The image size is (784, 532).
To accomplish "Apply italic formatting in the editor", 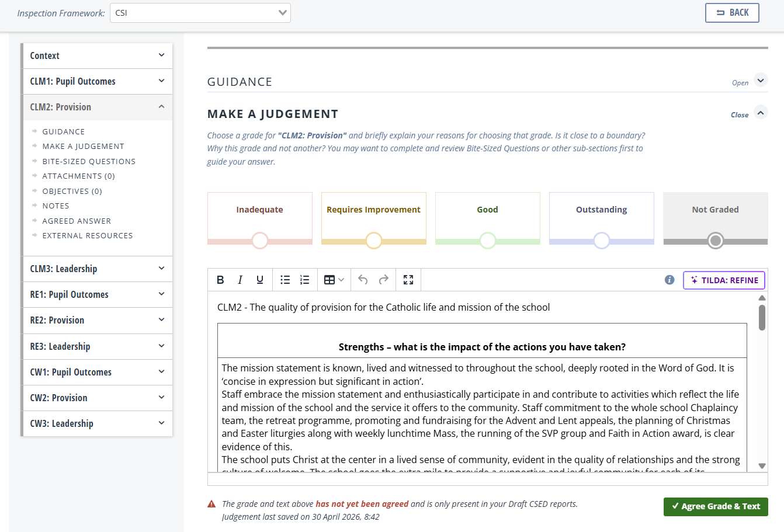I will coord(240,280).
